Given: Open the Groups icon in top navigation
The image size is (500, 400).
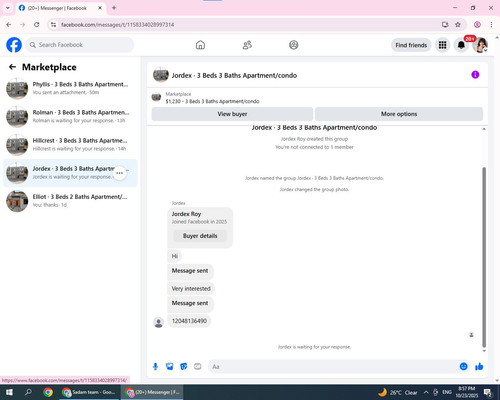Looking at the screenshot, I should click(294, 45).
